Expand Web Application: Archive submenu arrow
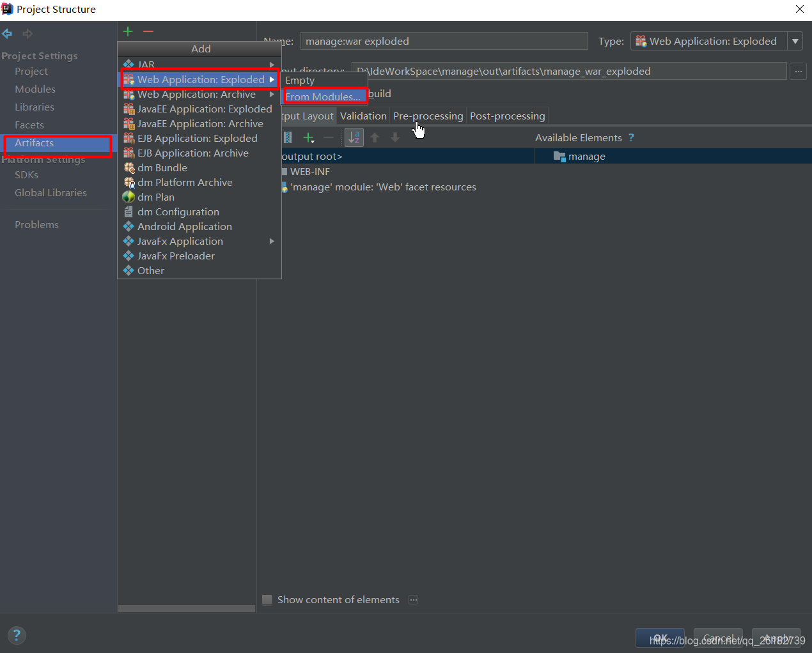This screenshot has width=812, height=653. [272, 94]
